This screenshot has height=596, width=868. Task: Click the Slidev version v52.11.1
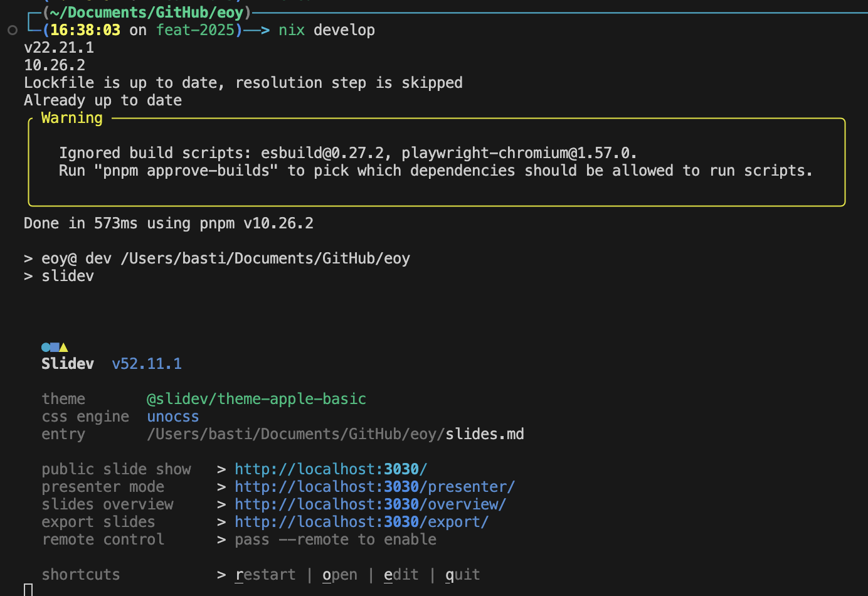[x=147, y=364]
